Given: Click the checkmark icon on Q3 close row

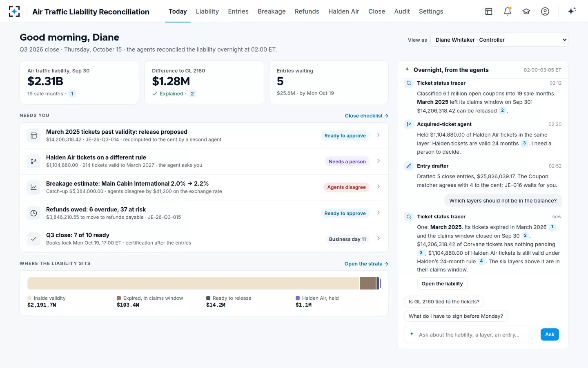Looking at the screenshot, I should [x=34, y=239].
